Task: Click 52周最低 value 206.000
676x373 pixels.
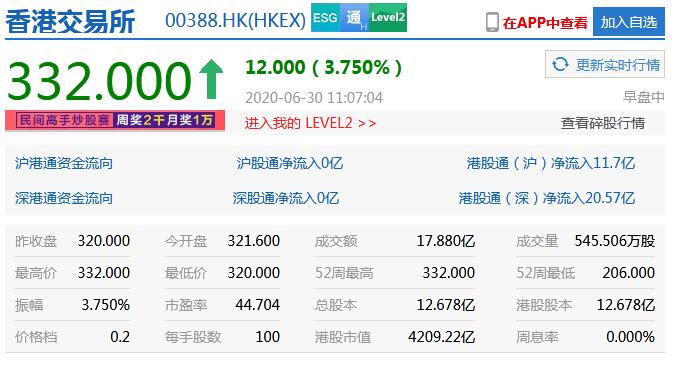Action: pos(629,273)
